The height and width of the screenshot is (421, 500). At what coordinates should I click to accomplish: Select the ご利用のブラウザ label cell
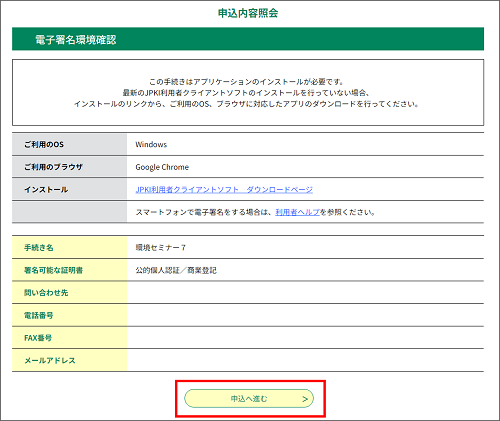pos(69,167)
